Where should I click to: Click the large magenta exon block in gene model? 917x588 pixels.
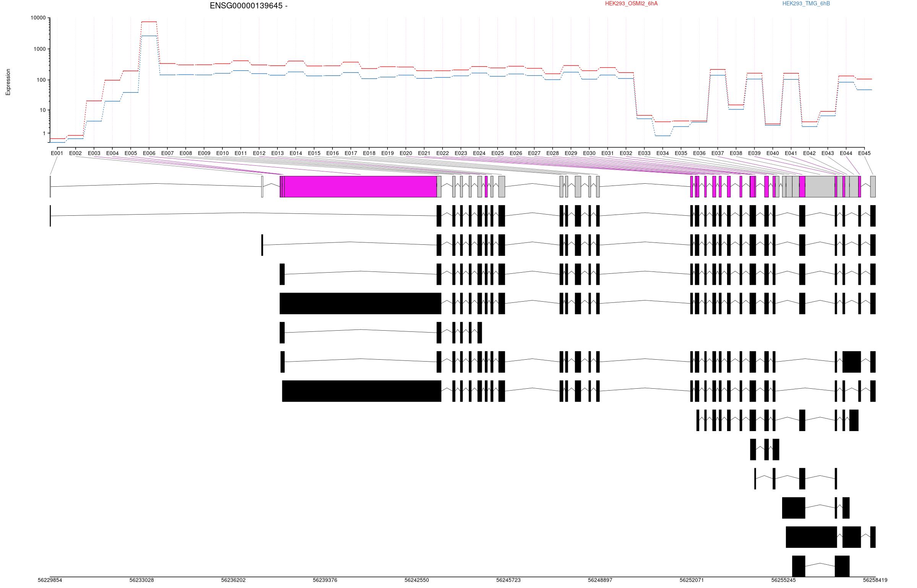(361, 187)
